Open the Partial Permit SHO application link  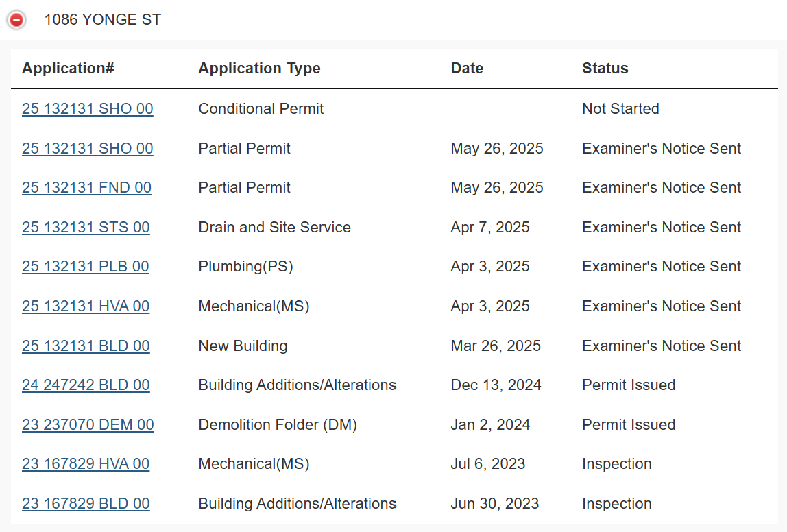tap(87, 149)
